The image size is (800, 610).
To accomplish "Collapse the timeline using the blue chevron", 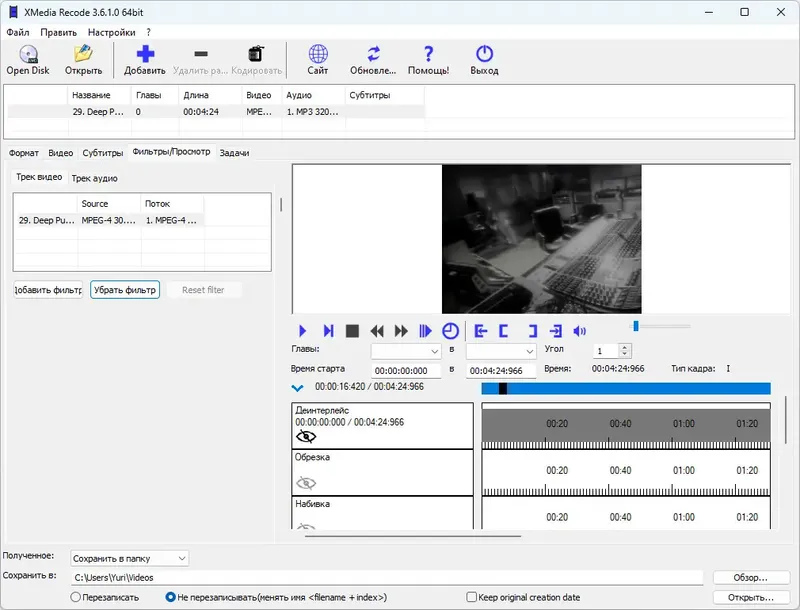I will (x=297, y=387).
